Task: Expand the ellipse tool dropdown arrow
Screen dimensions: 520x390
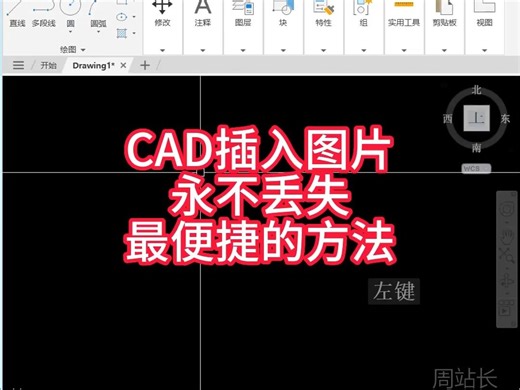Action: 134,17
